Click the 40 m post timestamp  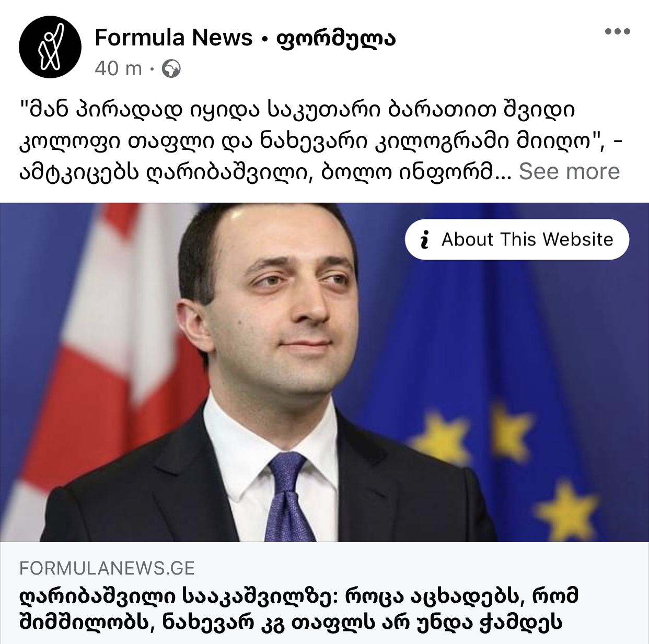[x=119, y=68]
